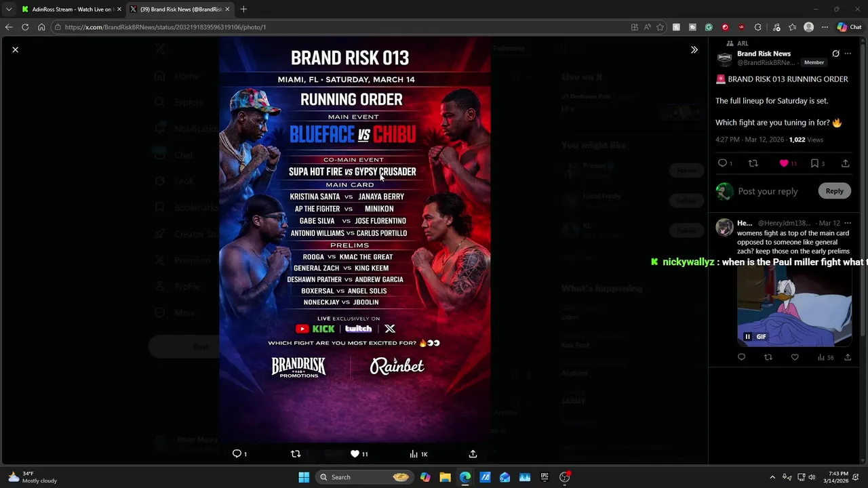868x488 pixels.
Task: Click the address bar URL
Action: [165, 27]
